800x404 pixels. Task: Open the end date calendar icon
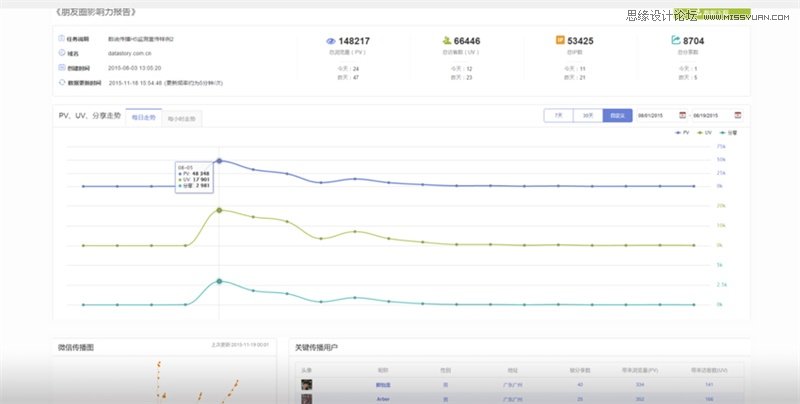pos(737,115)
